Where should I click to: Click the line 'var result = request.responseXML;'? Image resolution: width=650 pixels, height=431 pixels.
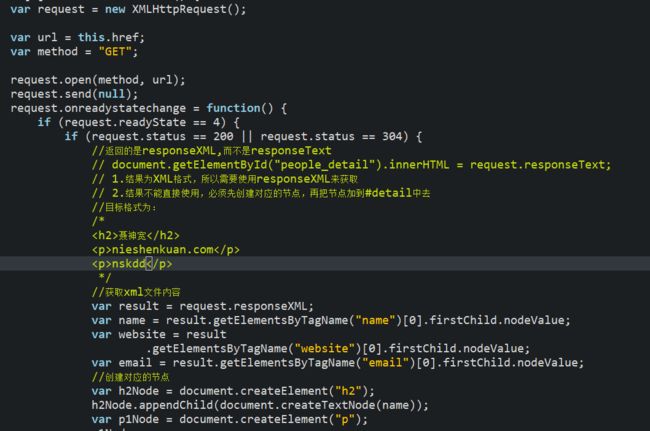point(203,306)
